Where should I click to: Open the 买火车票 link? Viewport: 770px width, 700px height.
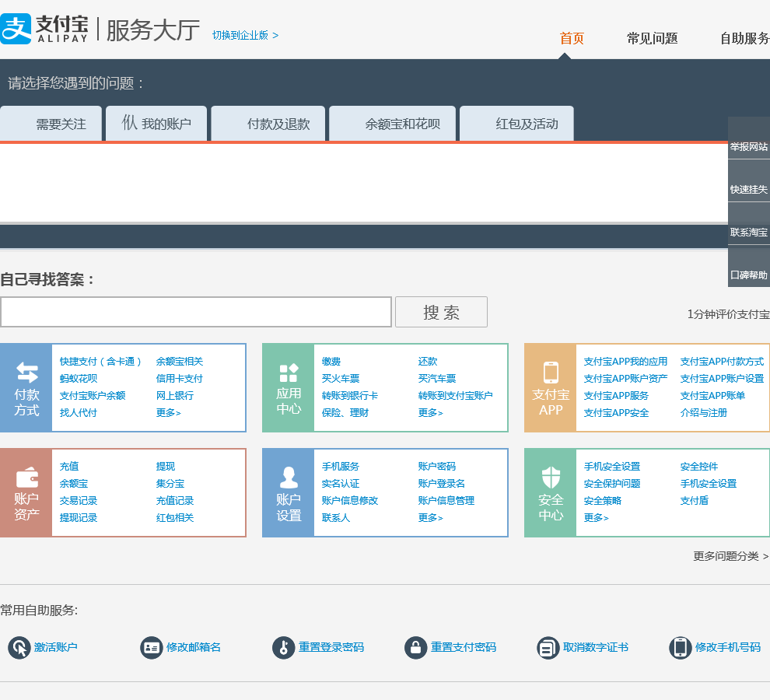[x=341, y=379]
